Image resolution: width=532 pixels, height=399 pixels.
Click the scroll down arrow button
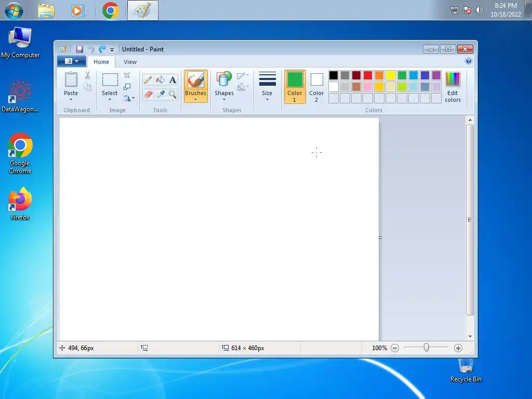(470, 337)
